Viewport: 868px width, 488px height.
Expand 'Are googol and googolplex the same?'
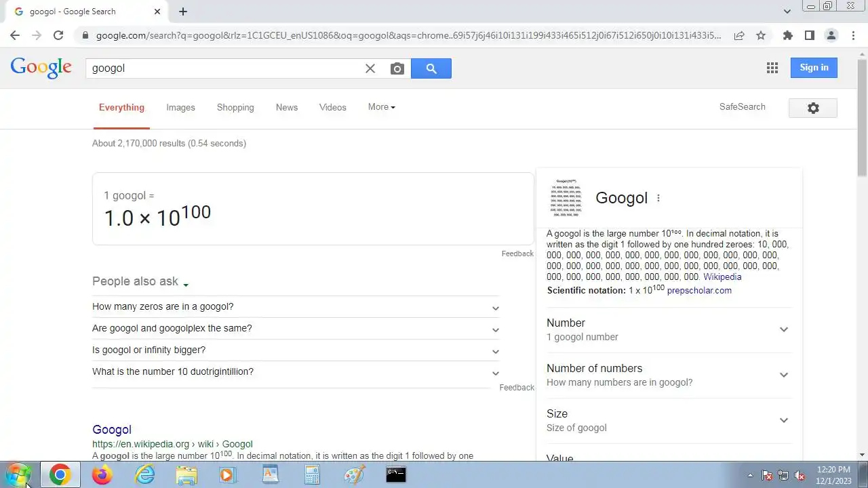click(296, 328)
